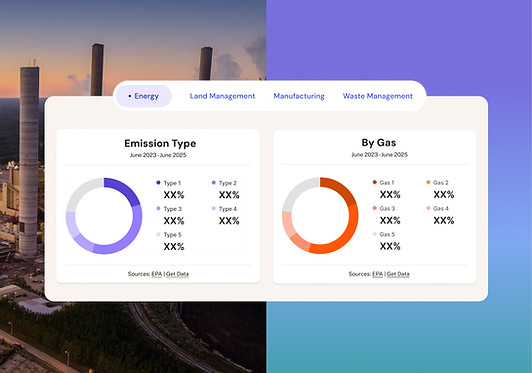Click the Type 2 legend dot

pos(213,183)
